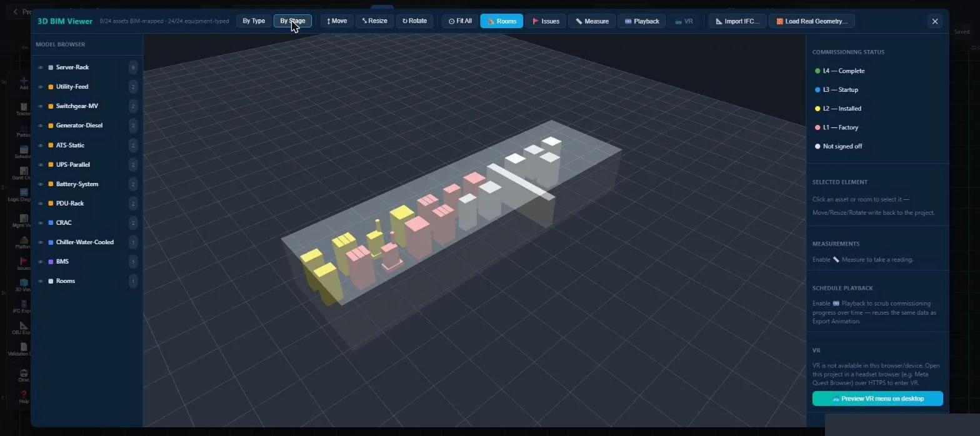This screenshot has width=980, height=436.
Task: Click Load Real Geometry button
Action: (812, 21)
